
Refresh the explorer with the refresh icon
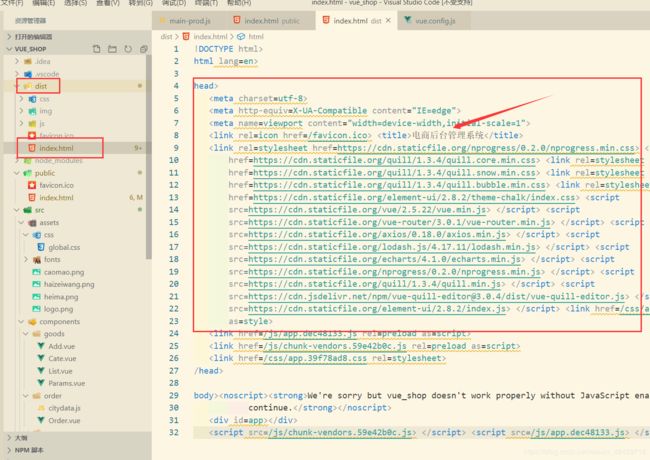point(128,49)
